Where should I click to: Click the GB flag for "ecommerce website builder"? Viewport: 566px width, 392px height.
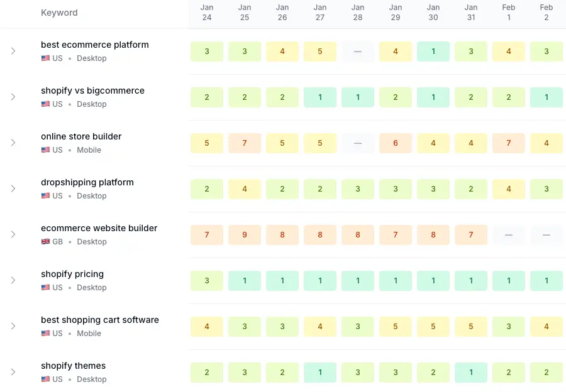click(x=45, y=241)
